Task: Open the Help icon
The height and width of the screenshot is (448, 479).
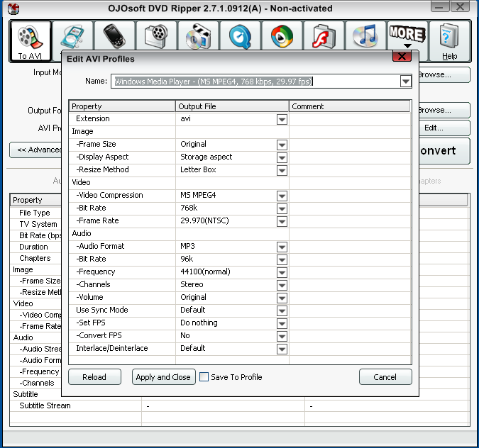Action: pos(449,41)
